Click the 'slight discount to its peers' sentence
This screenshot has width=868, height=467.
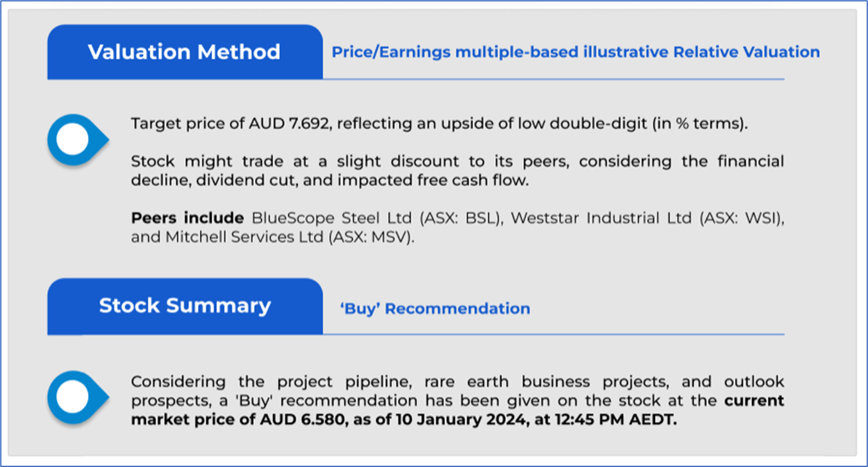423,161
